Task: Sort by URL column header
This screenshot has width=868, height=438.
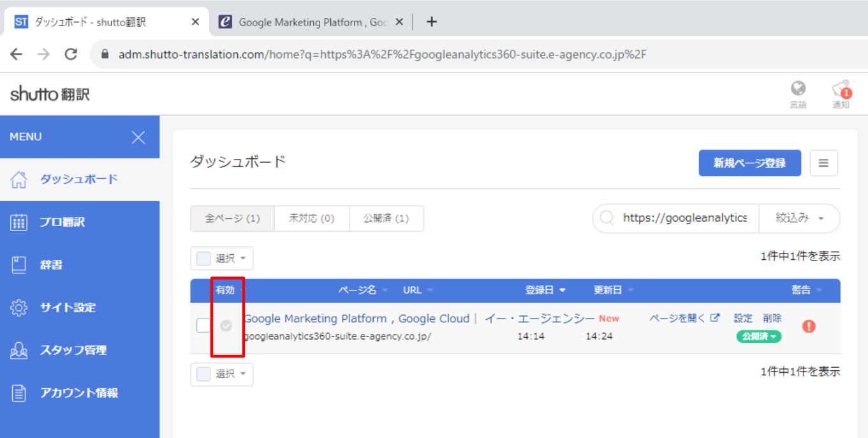Action: pos(418,290)
